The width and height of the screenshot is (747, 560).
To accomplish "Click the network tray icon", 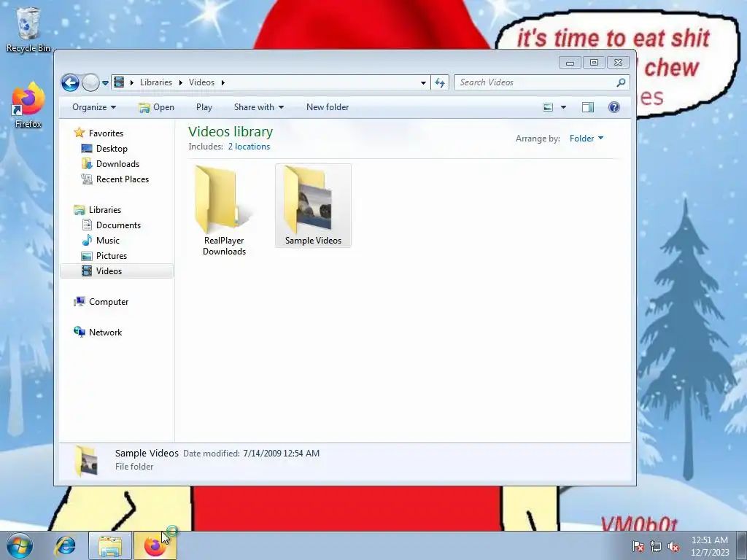I will pyautogui.click(x=656, y=546).
